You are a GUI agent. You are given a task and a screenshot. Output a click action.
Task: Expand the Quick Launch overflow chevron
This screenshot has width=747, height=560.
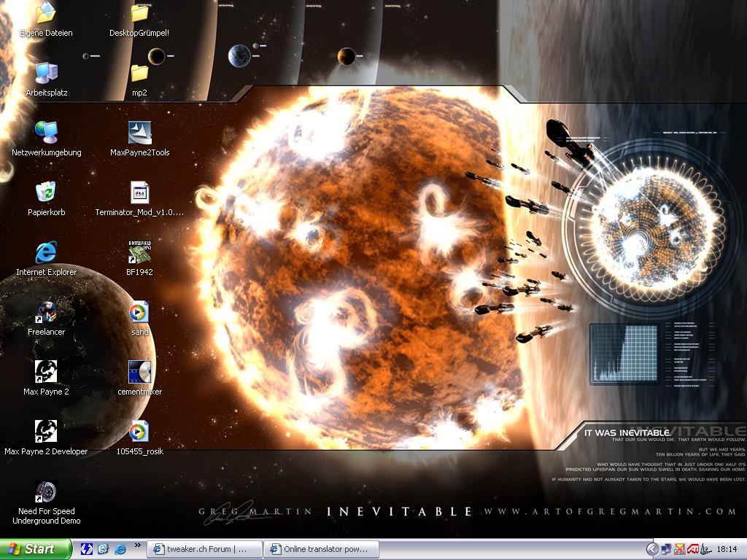pos(137,545)
